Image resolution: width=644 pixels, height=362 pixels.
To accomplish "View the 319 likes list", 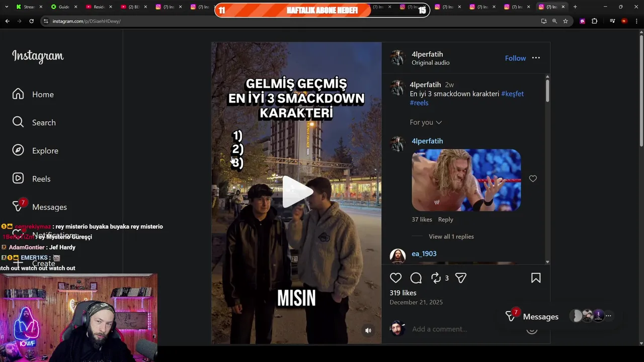I will [x=403, y=293].
